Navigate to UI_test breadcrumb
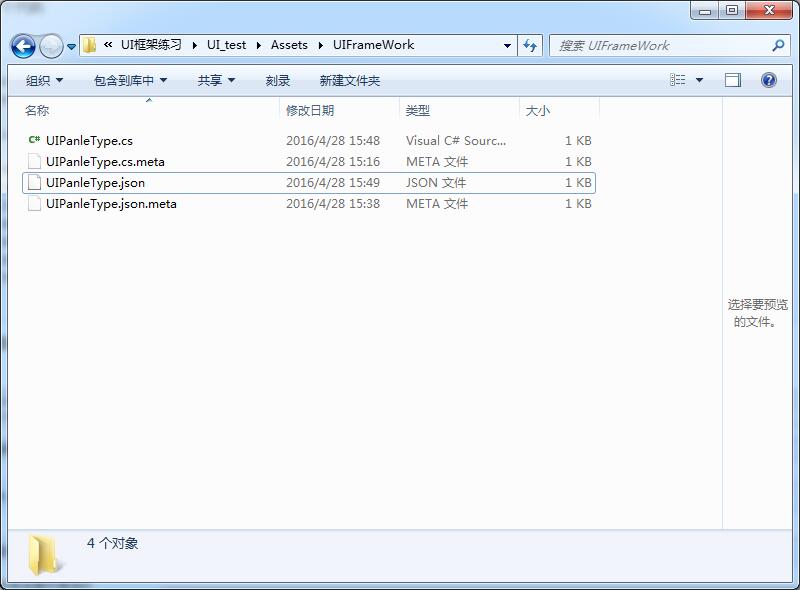The width and height of the screenshot is (800, 590). coord(227,45)
